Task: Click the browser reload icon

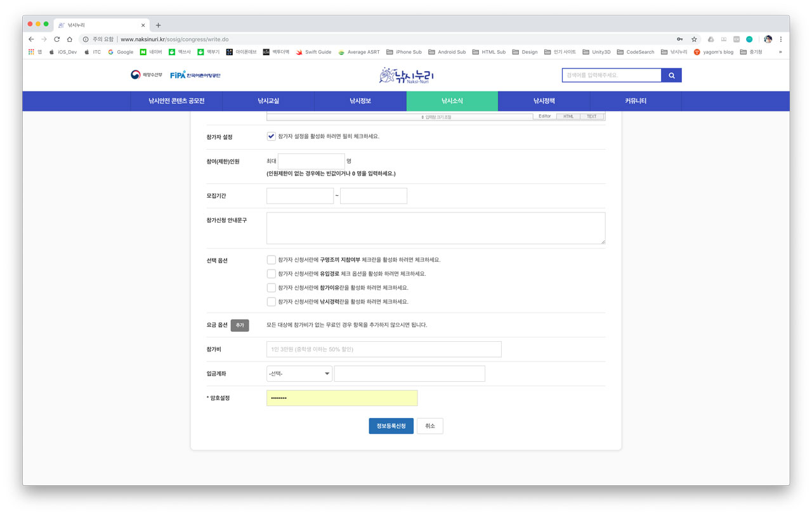Action: (x=56, y=39)
